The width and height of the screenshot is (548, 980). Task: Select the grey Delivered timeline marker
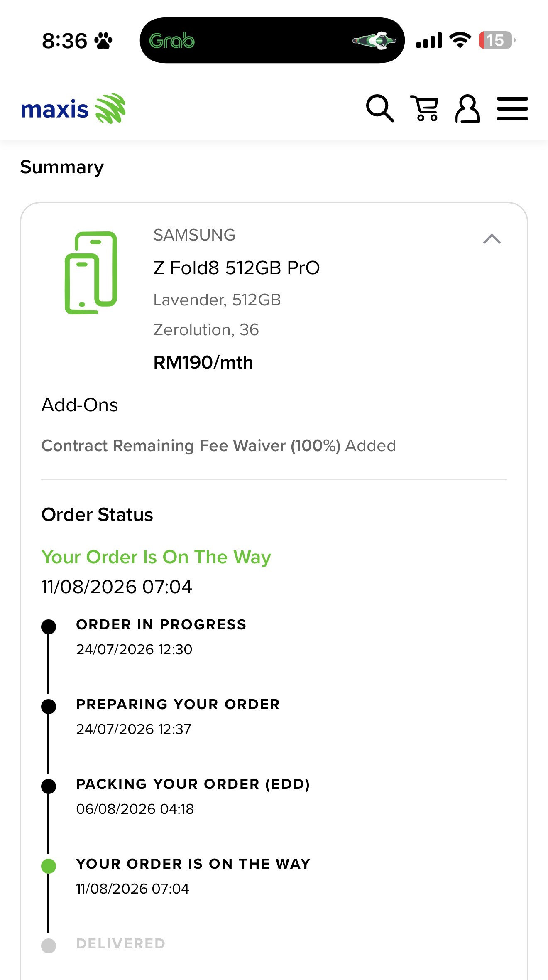[49, 946]
